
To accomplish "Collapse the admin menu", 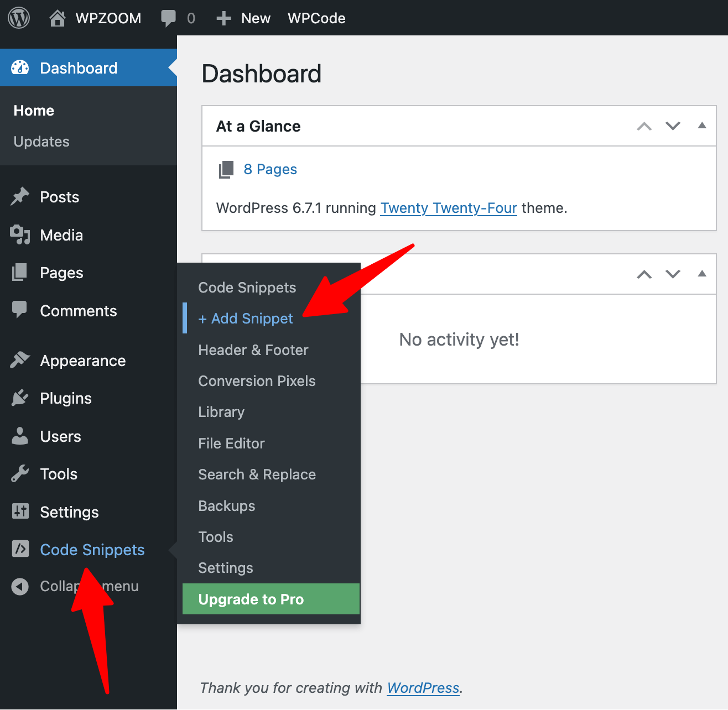I will click(20, 586).
